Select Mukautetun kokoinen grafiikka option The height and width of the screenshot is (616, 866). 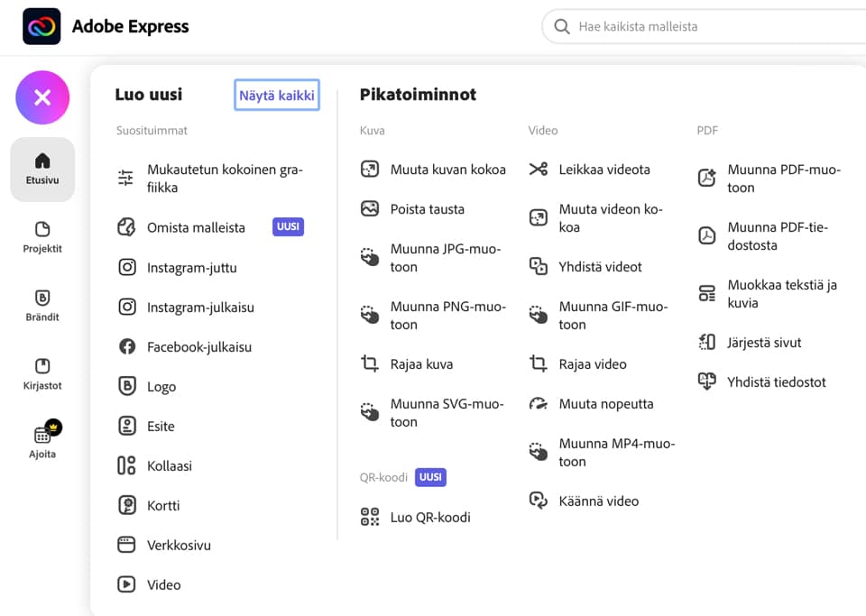225,179
